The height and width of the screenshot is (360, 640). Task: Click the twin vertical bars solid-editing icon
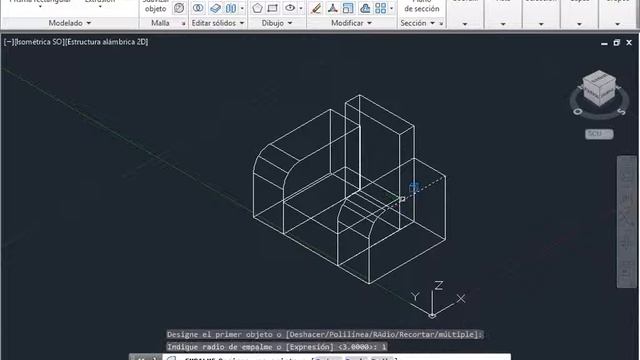[231, 8]
